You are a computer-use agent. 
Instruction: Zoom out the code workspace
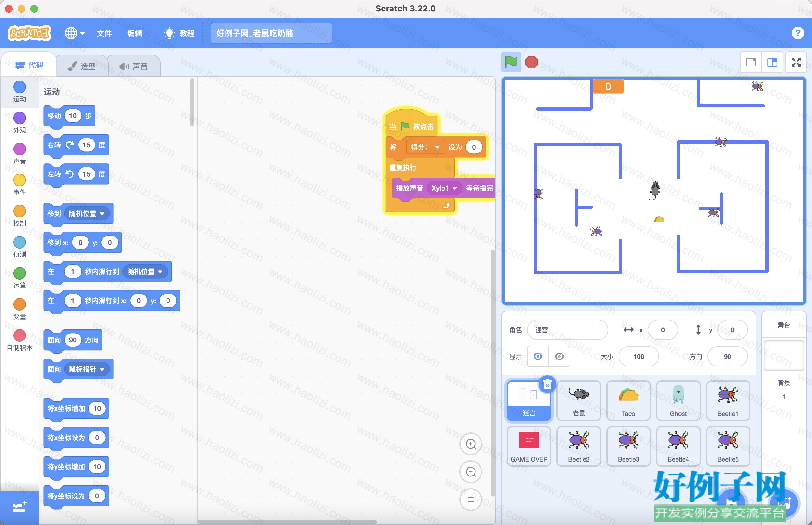pos(471,472)
